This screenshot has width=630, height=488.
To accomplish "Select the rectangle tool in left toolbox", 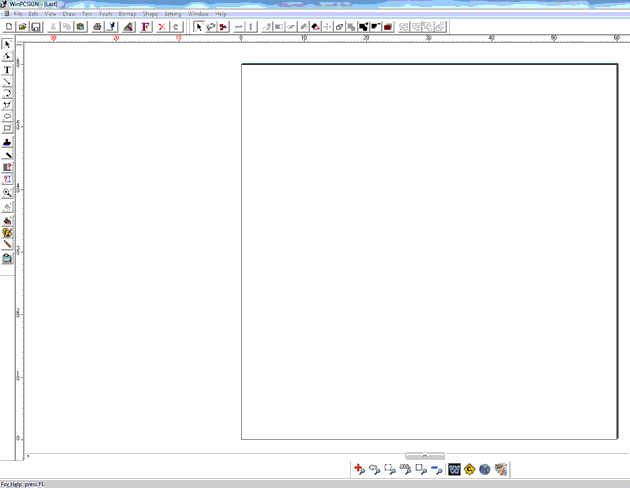I will [7, 129].
